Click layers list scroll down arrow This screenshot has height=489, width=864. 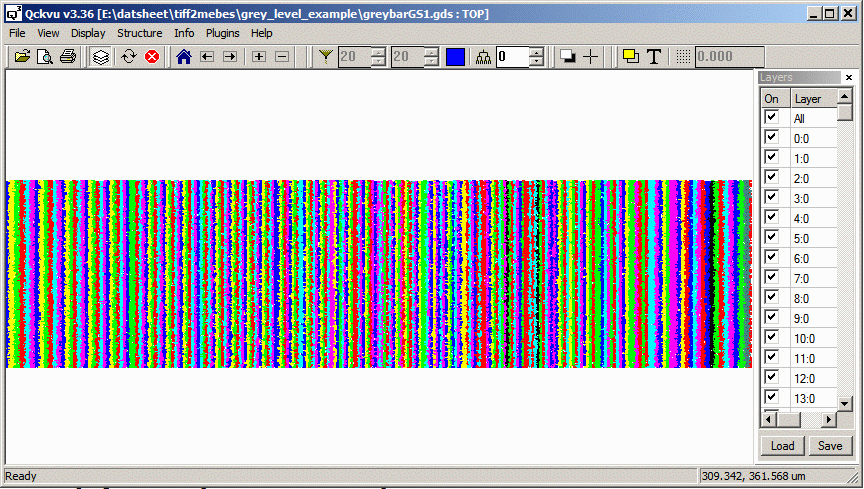pyautogui.click(x=845, y=404)
